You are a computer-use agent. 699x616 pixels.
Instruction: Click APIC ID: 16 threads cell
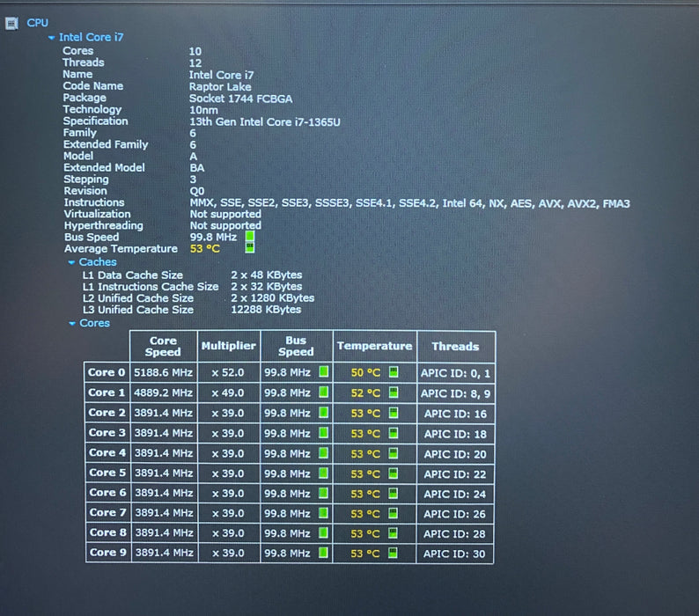[455, 414]
